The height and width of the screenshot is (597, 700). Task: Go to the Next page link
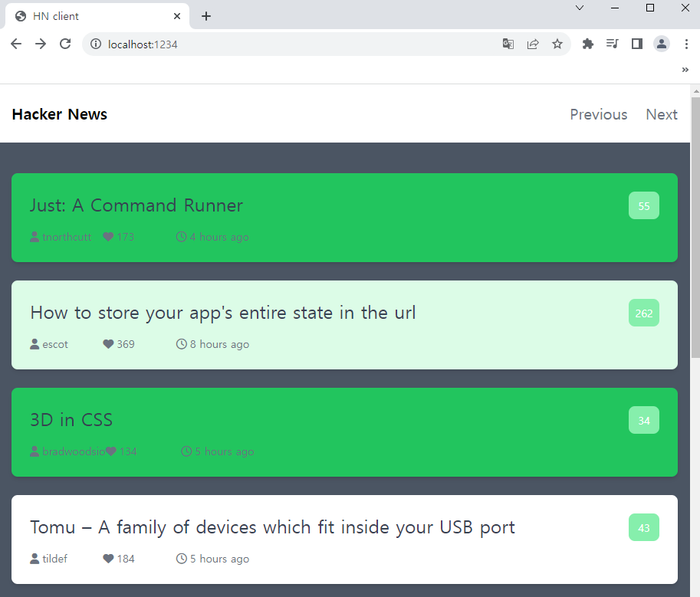(x=662, y=115)
